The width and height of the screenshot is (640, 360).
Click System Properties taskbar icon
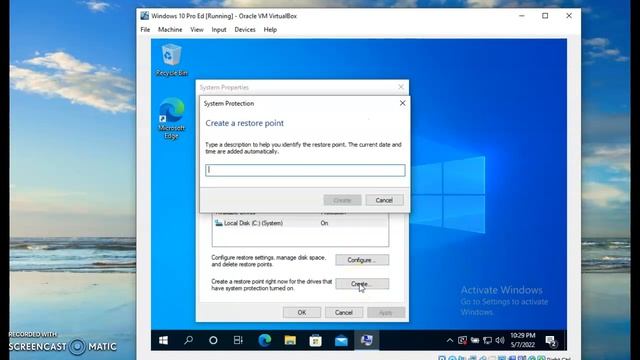tap(367, 340)
